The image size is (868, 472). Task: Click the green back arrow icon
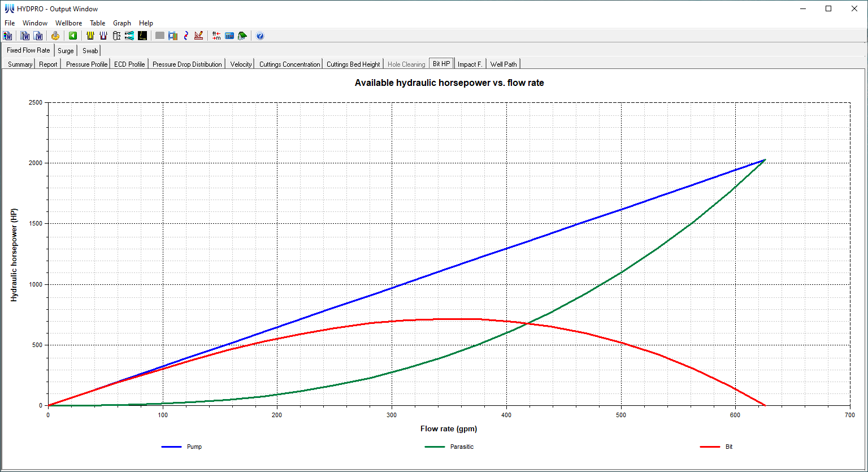coord(73,36)
